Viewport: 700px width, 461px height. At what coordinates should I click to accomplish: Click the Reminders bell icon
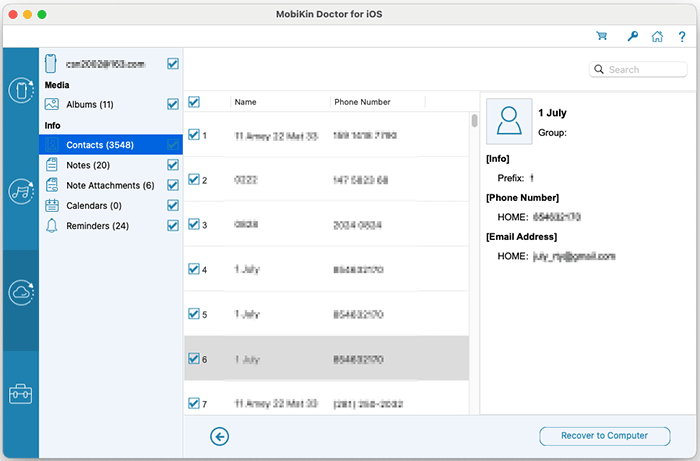click(x=52, y=226)
